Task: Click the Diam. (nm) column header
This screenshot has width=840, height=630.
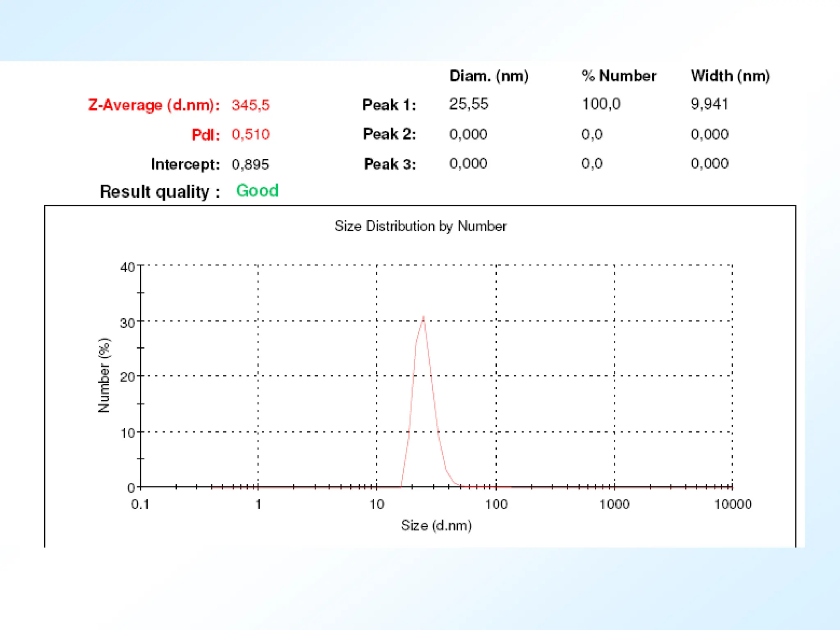Action: tap(488, 76)
